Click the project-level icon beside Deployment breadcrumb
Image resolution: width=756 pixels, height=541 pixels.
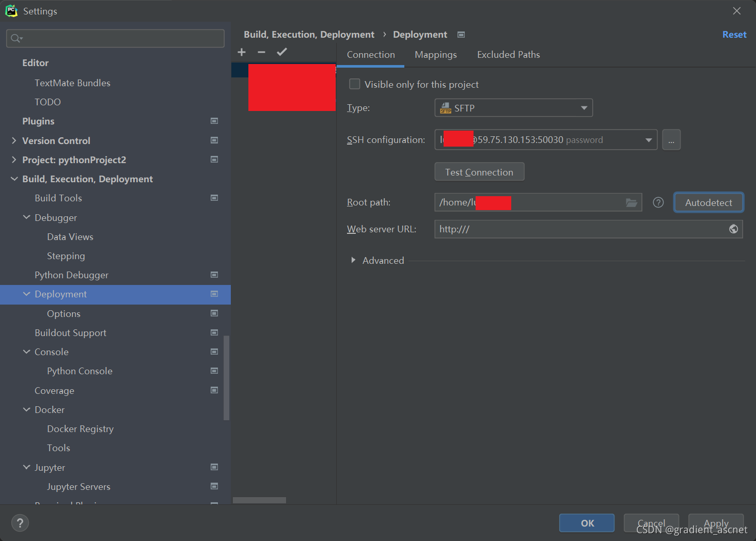pos(461,35)
